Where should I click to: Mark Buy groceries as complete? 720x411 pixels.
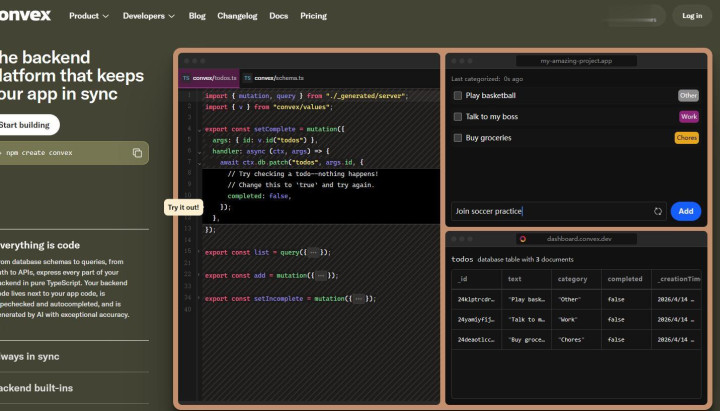coord(458,138)
